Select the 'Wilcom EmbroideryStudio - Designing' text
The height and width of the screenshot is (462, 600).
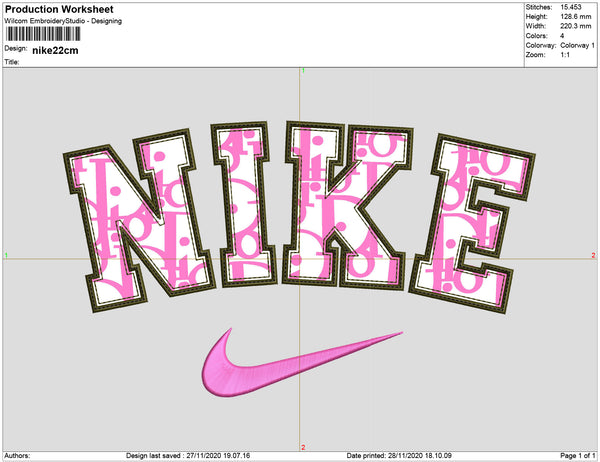click(63, 21)
